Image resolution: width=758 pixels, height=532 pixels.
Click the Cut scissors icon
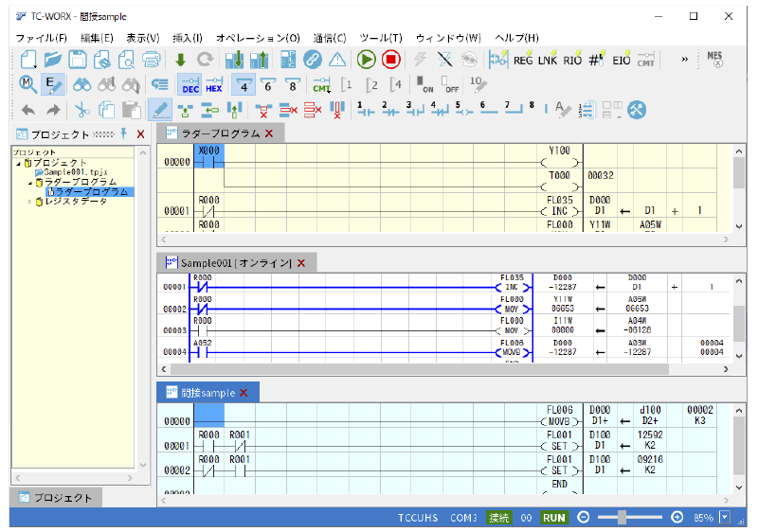(x=82, y=110)
